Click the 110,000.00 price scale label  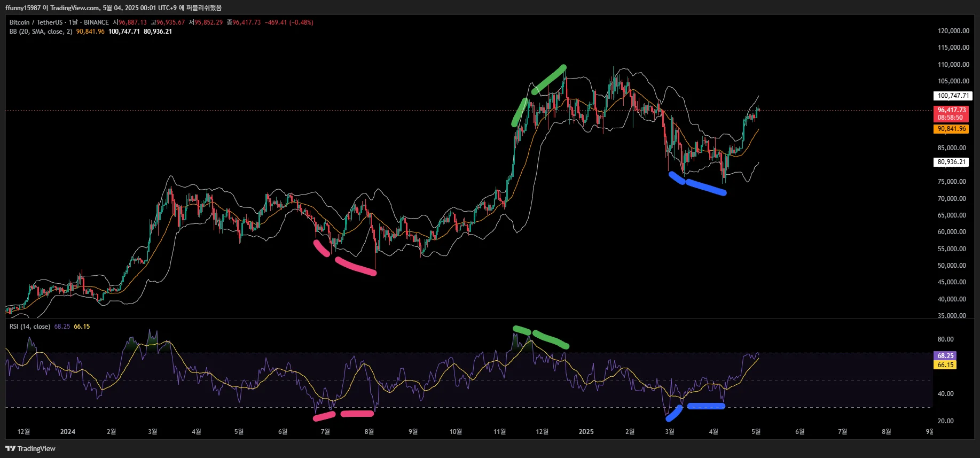tap(953, 65)
